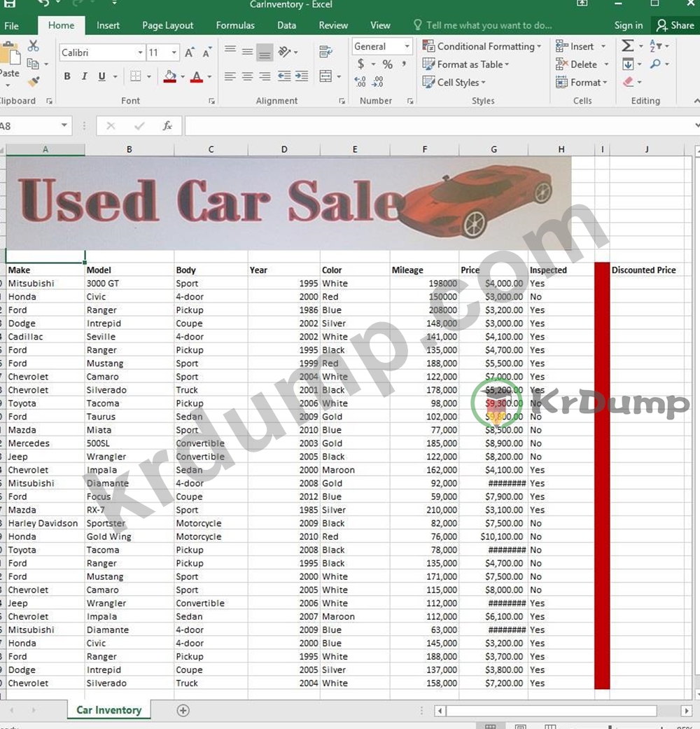Image resolution: width=700 pixels, height=729 pixels.
Task: Toggle Center alignment
Action: pyautogui.click(x=247, y=76)
